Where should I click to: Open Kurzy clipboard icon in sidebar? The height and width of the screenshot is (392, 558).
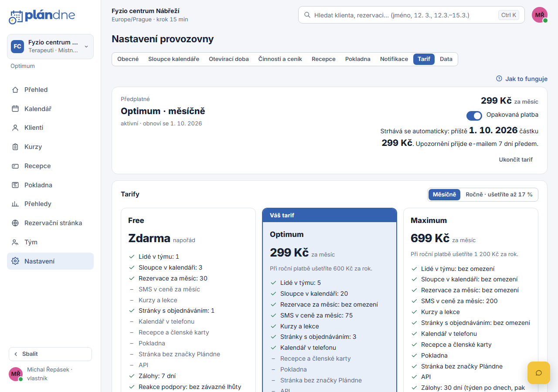pos(15,147)
